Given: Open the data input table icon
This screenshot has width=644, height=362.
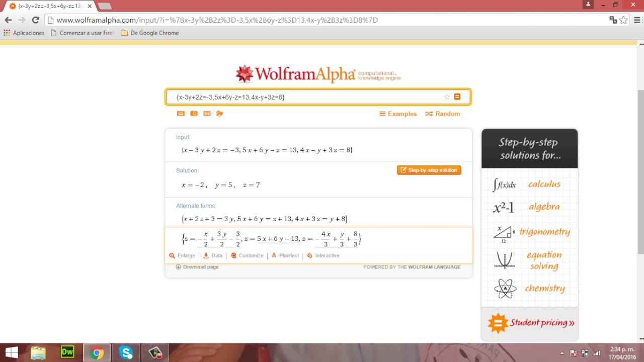Looking at the screenshot, I should point(207,114).
